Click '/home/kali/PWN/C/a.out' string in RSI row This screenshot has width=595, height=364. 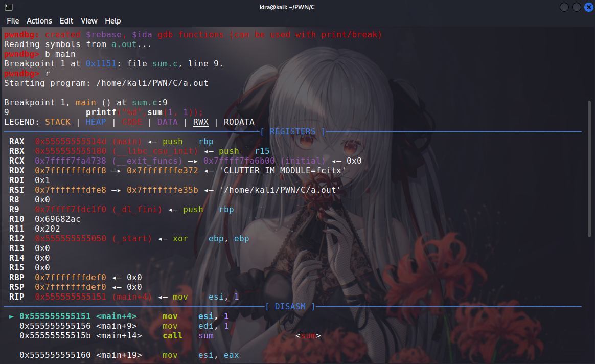(x=280, y=190)
